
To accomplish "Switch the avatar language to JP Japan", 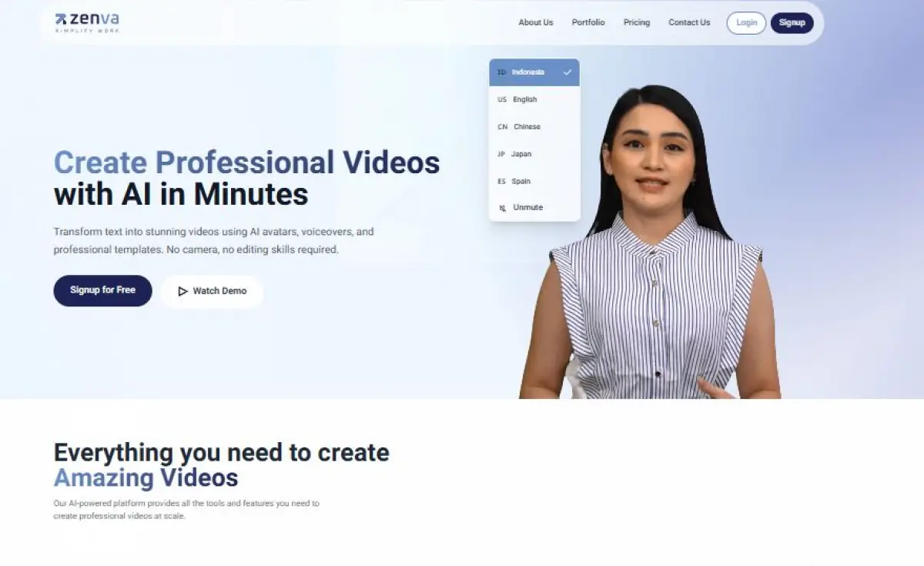I will coord(521,154).
